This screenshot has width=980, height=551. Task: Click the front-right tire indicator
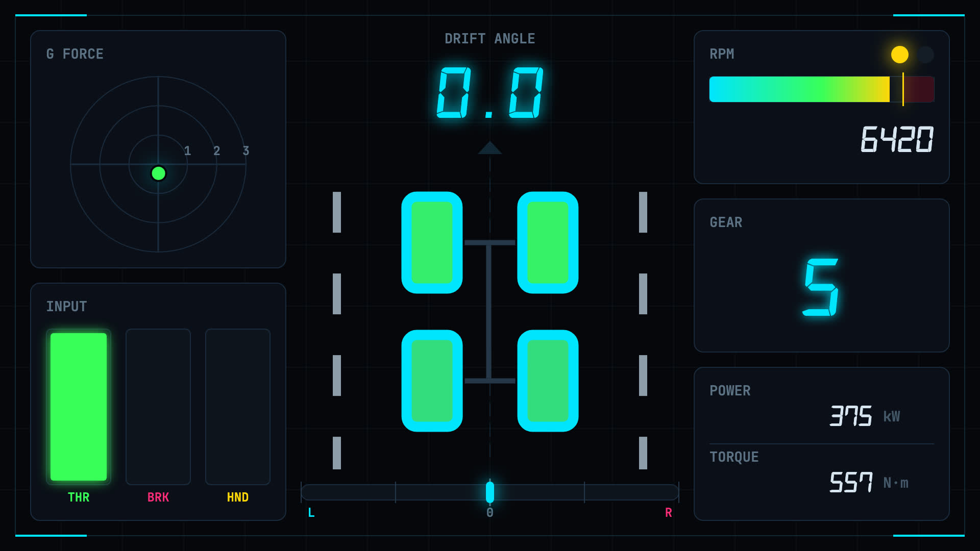(x=548, y=242)
